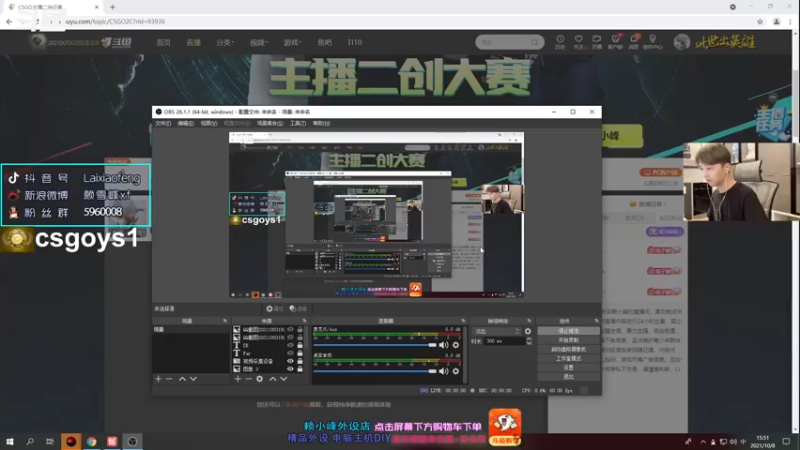Viewport: 800px width, 450px height.
Task: Click the 滤镜 (Filters) button above panels
Action: pyautogui.click(x=298, y=309)
